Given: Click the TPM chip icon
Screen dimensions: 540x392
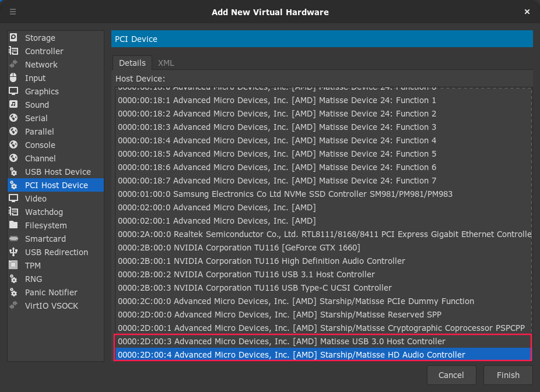Looking at the screenshot, I should (x=13, y=266).
